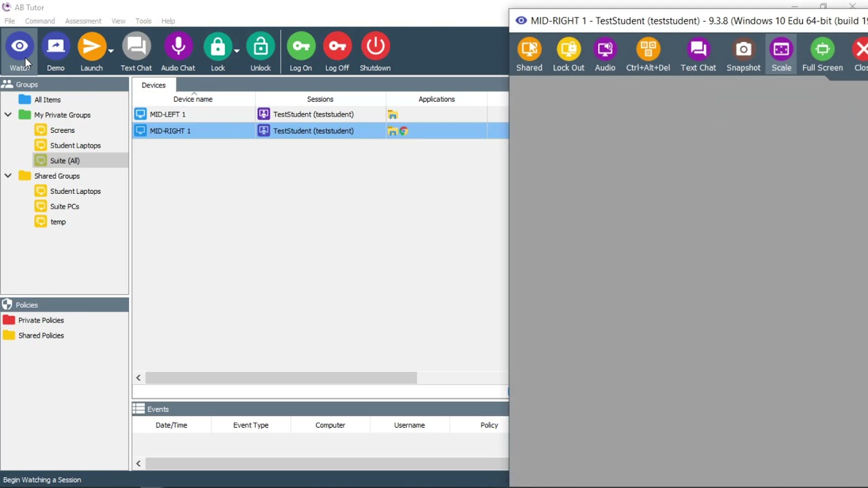Click the Groups panel header
The width and height of the screenshot is (868, 488).
click(64, 85)
